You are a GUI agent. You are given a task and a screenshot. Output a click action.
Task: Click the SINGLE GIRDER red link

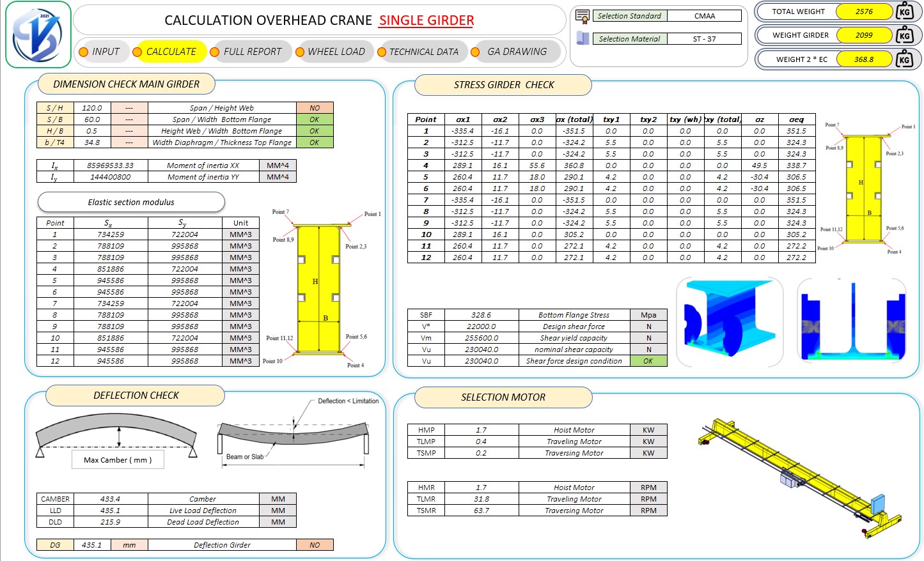click(427, 20)
